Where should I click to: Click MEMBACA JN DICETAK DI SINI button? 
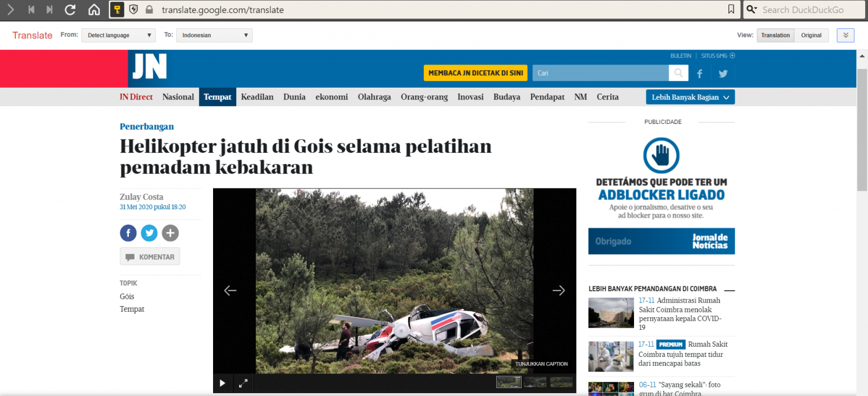click(475, 73)
